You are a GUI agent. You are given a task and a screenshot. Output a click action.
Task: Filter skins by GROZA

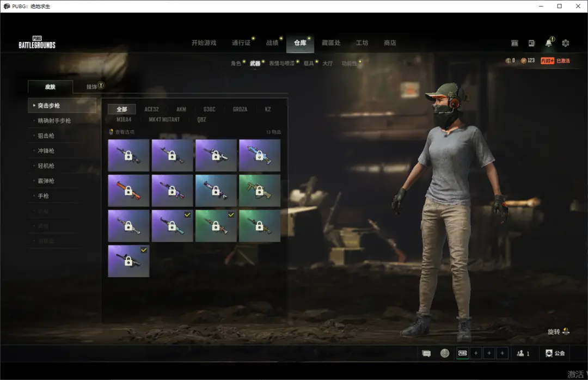[x=240, y=109]
